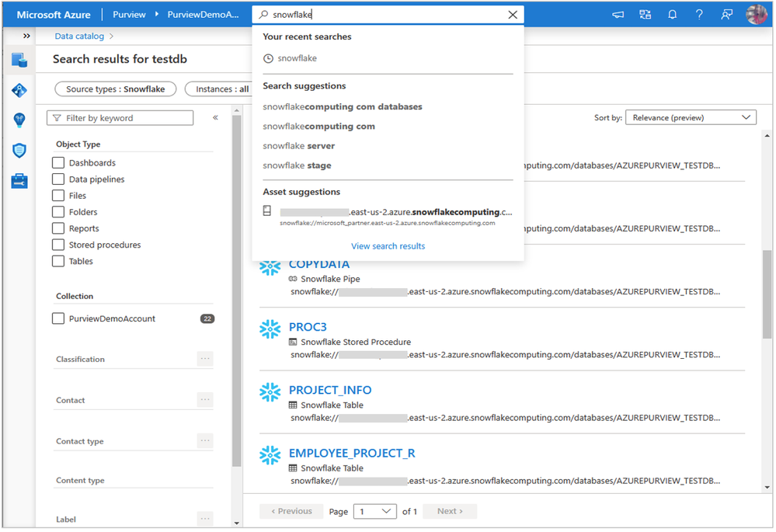Check the Stored procedures object type
This screenshot has width=776, height=532.
pyautogui.click(x=58, y=245)
